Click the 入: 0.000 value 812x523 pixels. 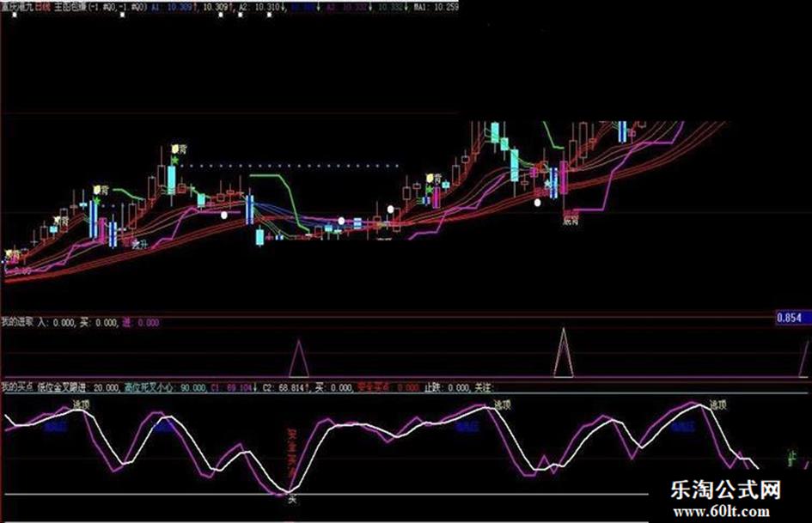pos(56,322)
